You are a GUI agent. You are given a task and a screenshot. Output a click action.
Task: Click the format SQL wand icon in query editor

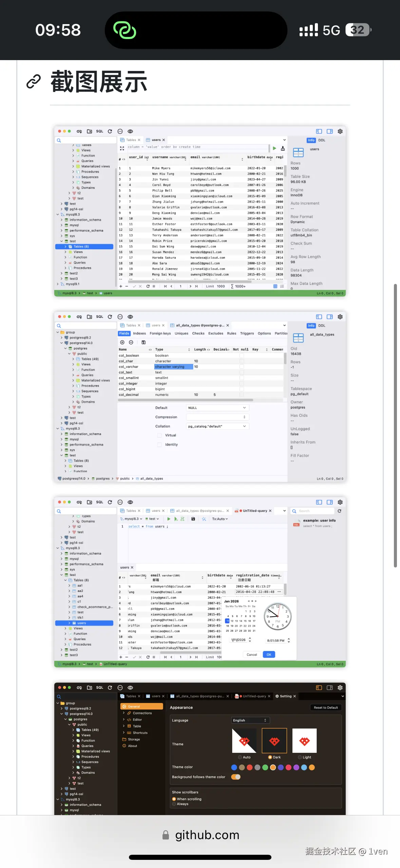click(x=204, y=519)
